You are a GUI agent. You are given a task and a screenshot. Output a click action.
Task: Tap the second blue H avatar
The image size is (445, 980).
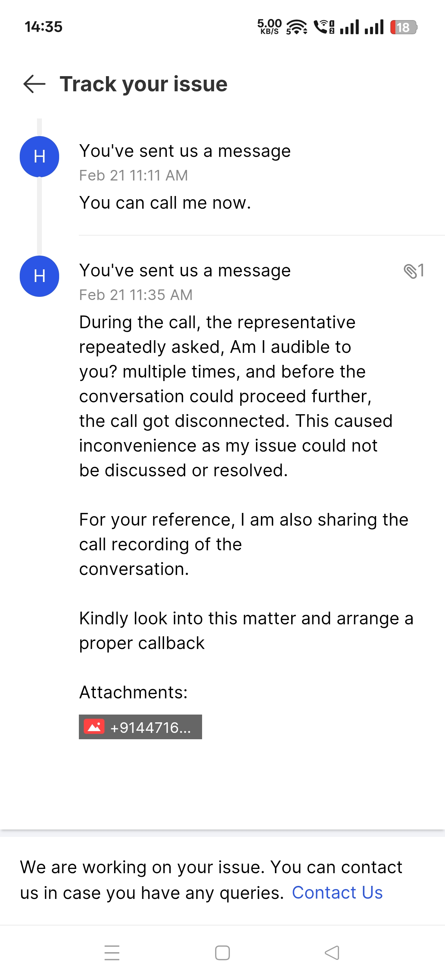point(39,276)
